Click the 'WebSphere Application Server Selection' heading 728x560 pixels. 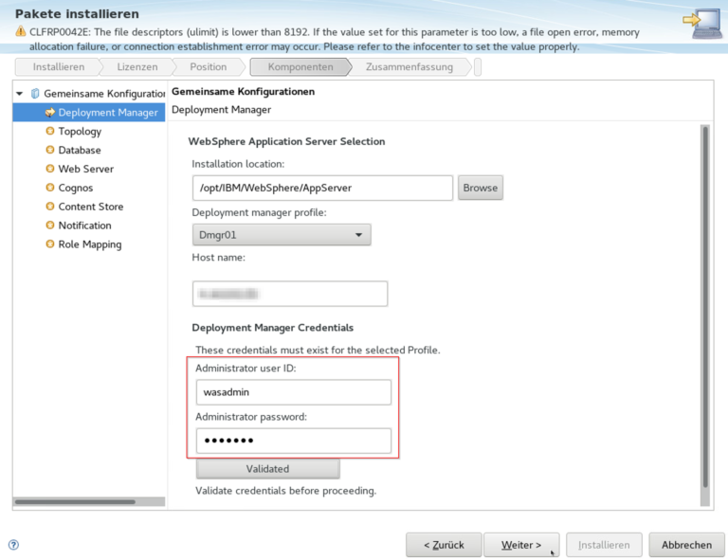286,141
